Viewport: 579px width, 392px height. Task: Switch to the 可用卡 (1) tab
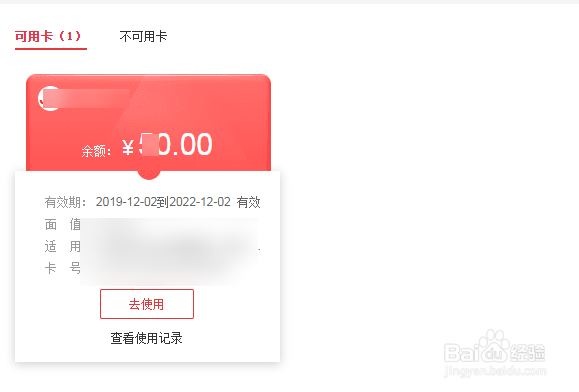(x=48, y=36)
